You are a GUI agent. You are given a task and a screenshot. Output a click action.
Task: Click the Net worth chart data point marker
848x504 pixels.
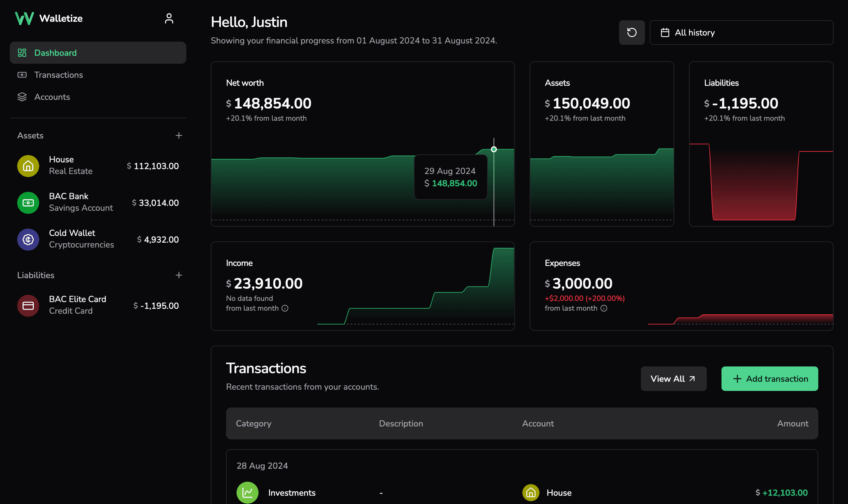coord(494,149)
